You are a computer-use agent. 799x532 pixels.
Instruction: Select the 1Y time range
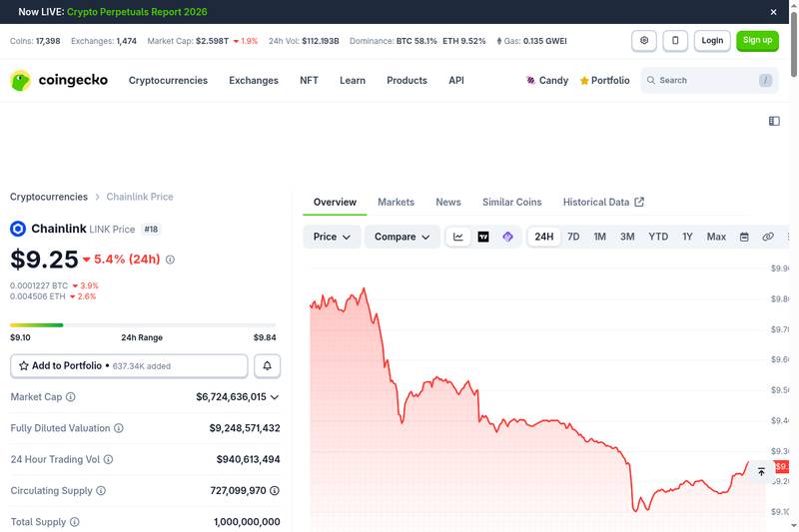pos(687,237)
